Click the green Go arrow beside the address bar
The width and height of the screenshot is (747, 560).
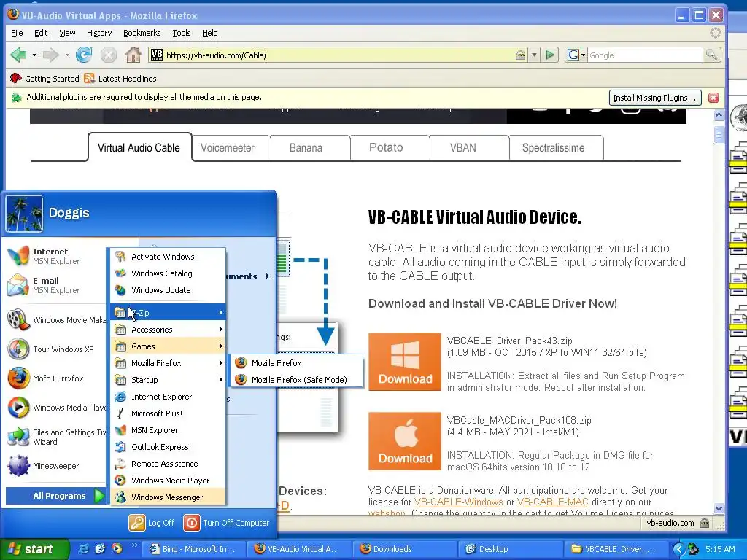550,55
